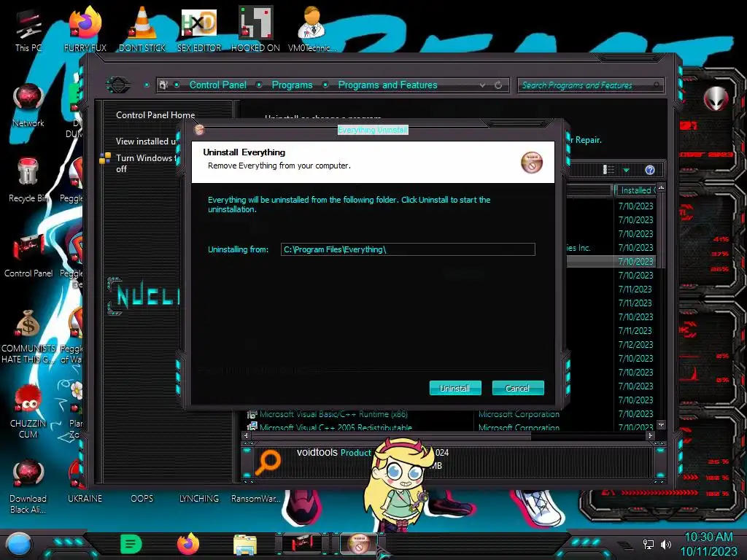The height and width of the screenshot is (560, 747).
Task: Go to Programs breadcrumb
Action: pyautogui.click(x=292, y=85)
